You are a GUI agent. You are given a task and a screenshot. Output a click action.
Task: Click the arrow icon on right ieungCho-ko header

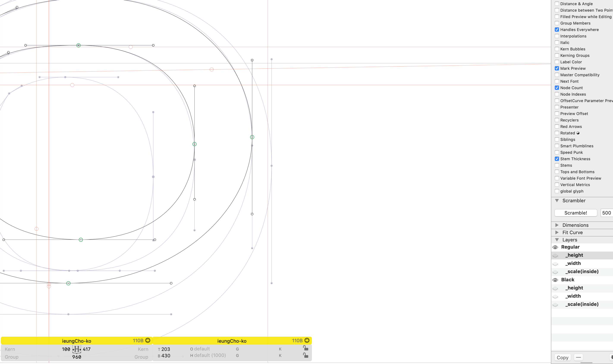coord(307,340)
